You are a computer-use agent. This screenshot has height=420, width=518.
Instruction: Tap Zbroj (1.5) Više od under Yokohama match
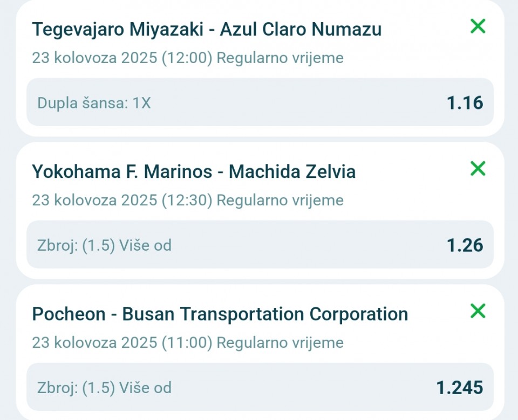[104, 245]
